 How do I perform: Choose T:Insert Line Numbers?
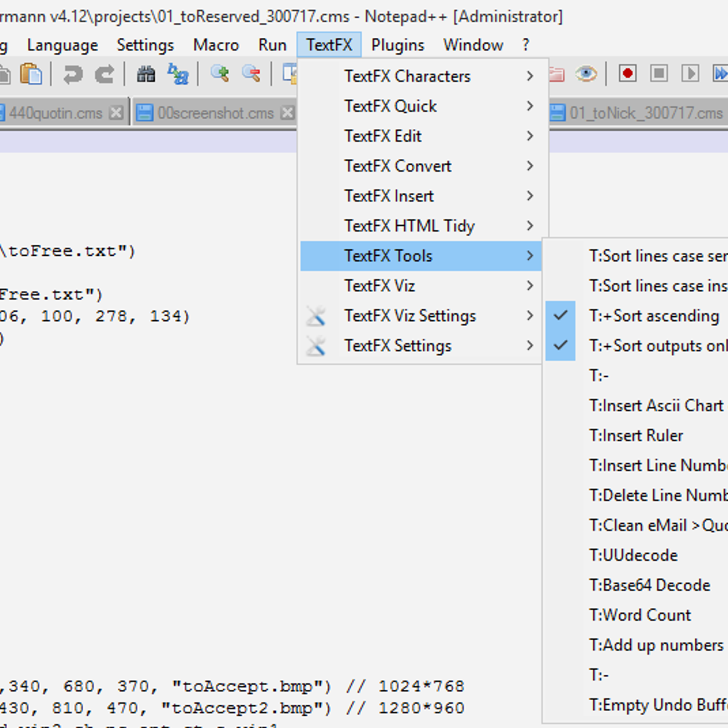[x=637, y=465]
